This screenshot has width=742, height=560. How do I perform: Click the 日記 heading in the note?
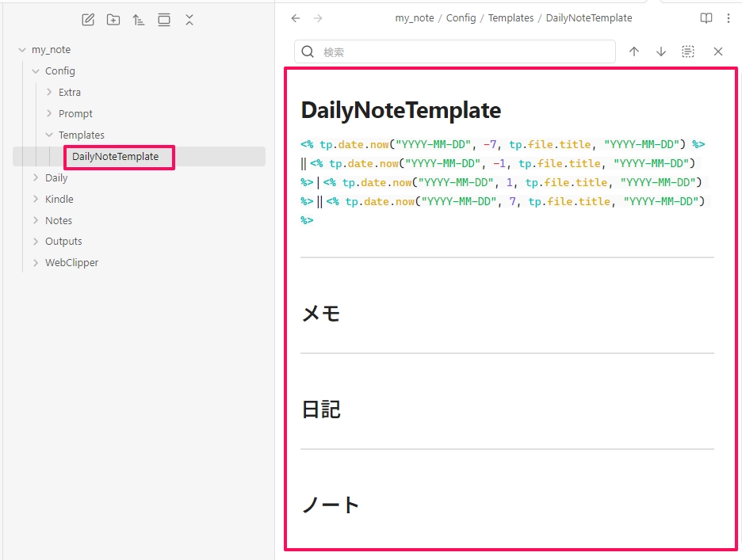click(x=321, y=410)
